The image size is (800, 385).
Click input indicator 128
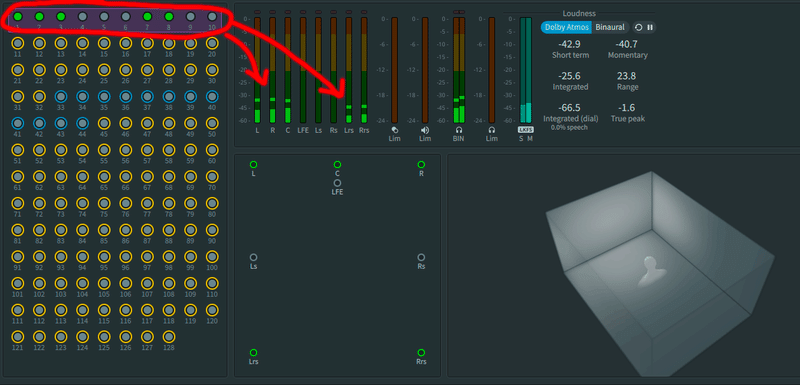coord(169,337)
